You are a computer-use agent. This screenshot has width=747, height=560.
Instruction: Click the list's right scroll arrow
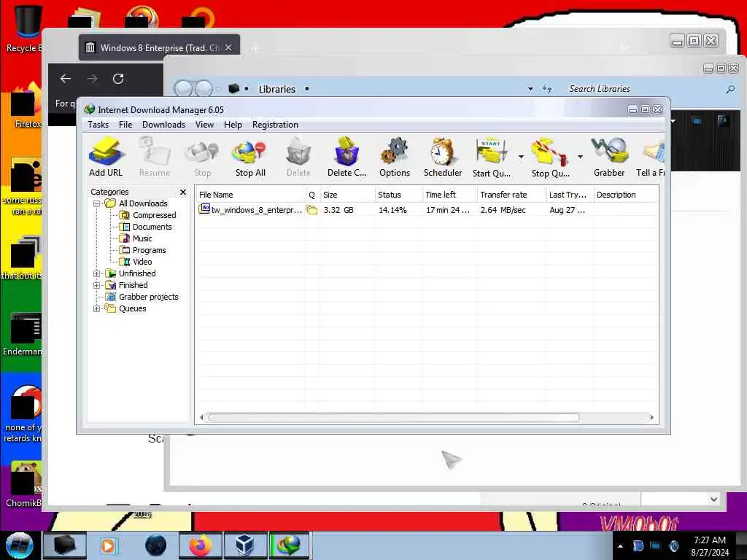click(x=651, y=418)
